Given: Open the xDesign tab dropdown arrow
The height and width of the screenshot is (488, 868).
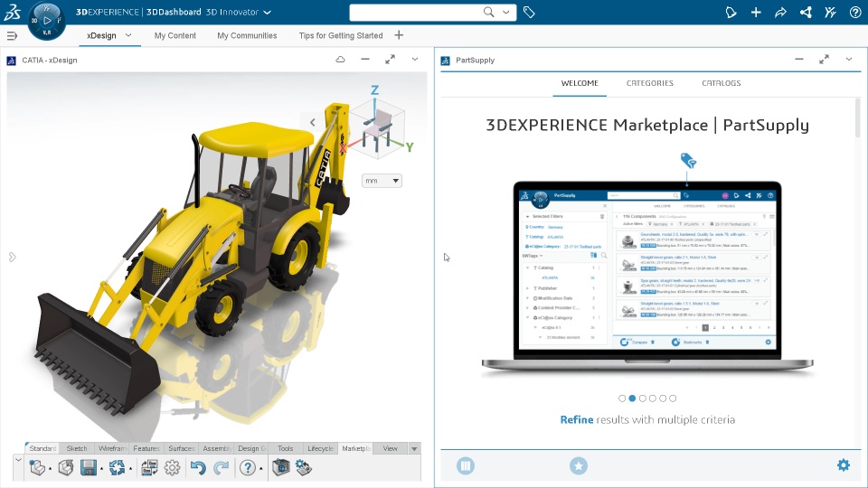Looking at the screenshot, I should pyautogui.click(x=128, y=35).
